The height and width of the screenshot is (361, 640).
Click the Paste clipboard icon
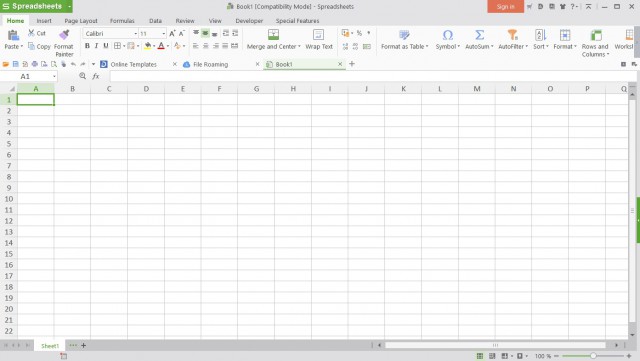click(13, 35)
